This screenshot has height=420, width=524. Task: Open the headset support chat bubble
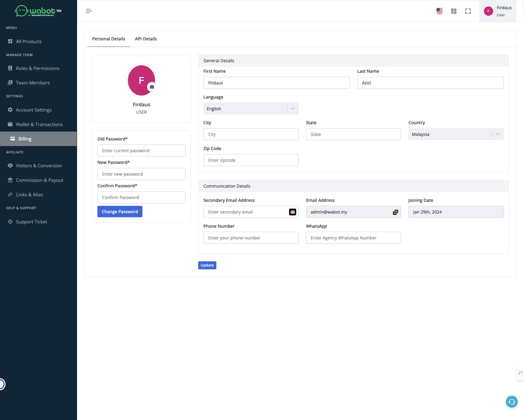pos(512,402)
